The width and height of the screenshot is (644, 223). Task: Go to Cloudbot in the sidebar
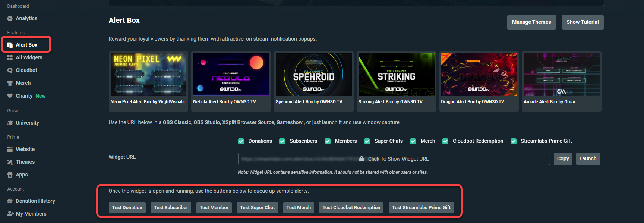[26, 70]
